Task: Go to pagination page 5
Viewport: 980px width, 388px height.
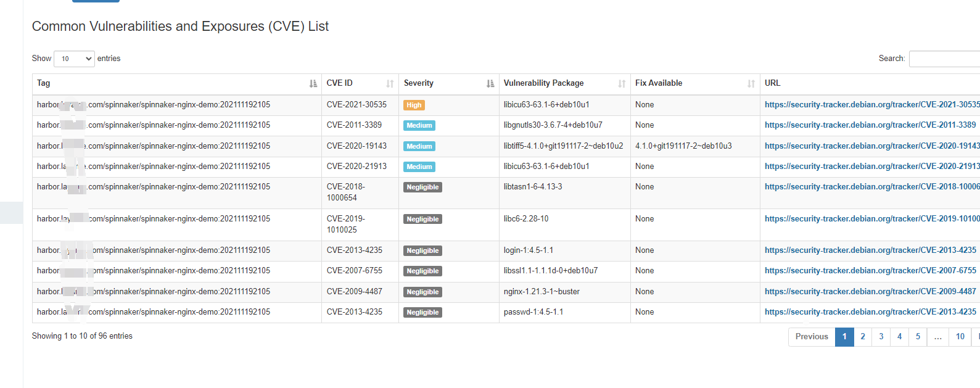Action: [918, 337]
